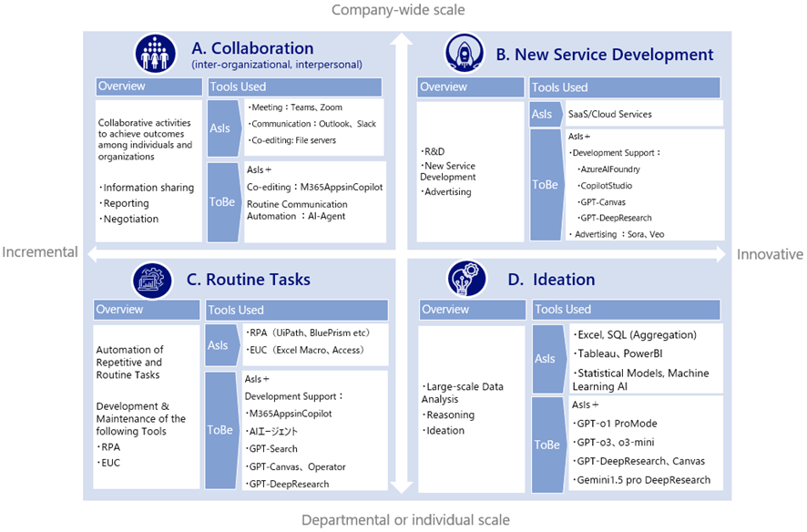Click the 'Reporting' bullet
807x532 pixels.
click(x=124, y=203)
